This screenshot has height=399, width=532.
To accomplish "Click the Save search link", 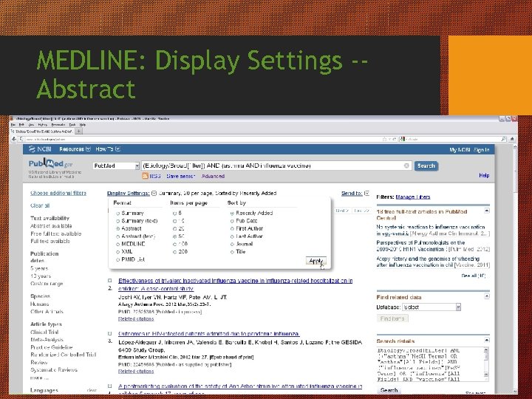I will click(181, 176).
